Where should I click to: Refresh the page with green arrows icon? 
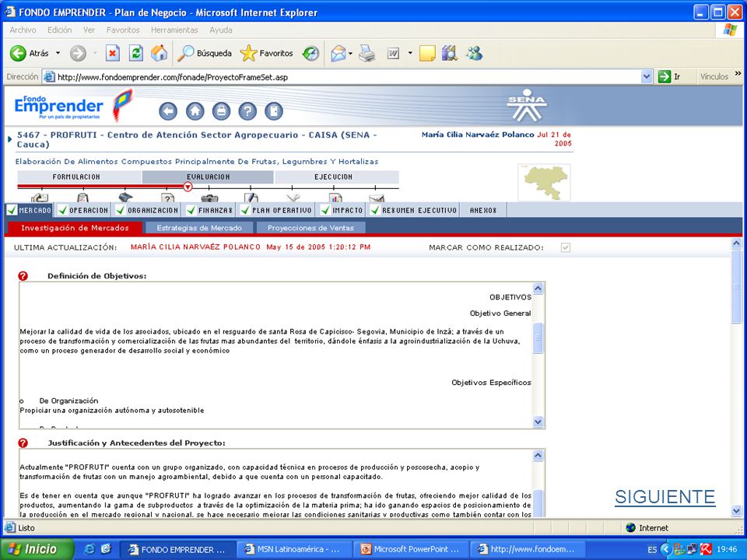pyautogui.click(x=136, y=53)
